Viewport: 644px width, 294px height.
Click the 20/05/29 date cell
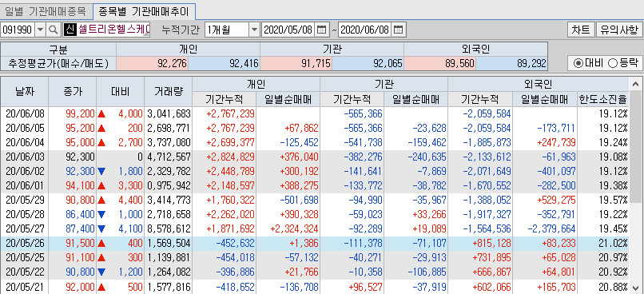pyautogui.click(x=25, y=200)
